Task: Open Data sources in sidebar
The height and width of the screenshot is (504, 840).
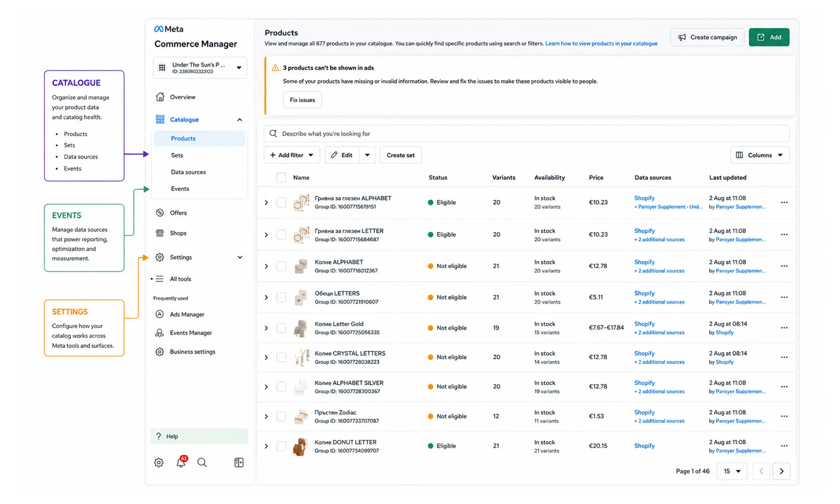Action: tap(188, 172)
